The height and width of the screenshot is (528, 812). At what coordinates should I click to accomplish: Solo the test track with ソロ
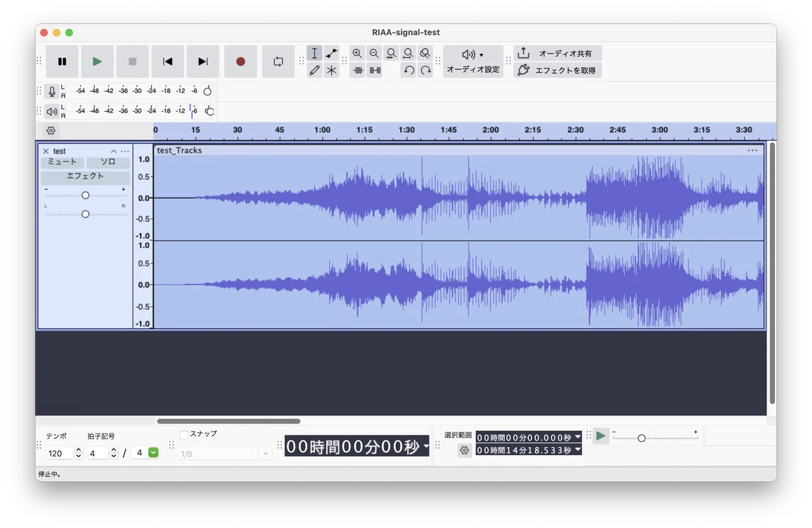pyautogui.click(x=108, y=162)
